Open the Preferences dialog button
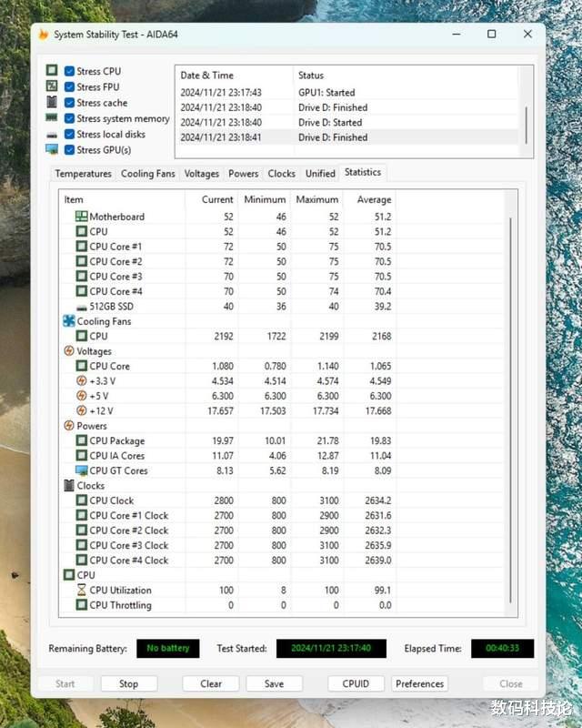Image resolution: width=582 pixels, height=728 pixels. 419,684
